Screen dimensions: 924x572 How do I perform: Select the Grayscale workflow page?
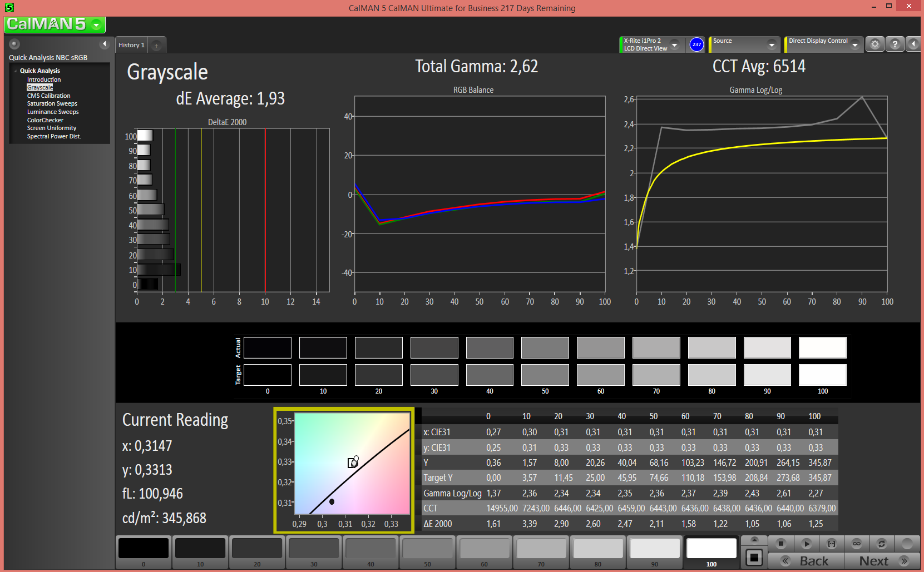point(40,87)
